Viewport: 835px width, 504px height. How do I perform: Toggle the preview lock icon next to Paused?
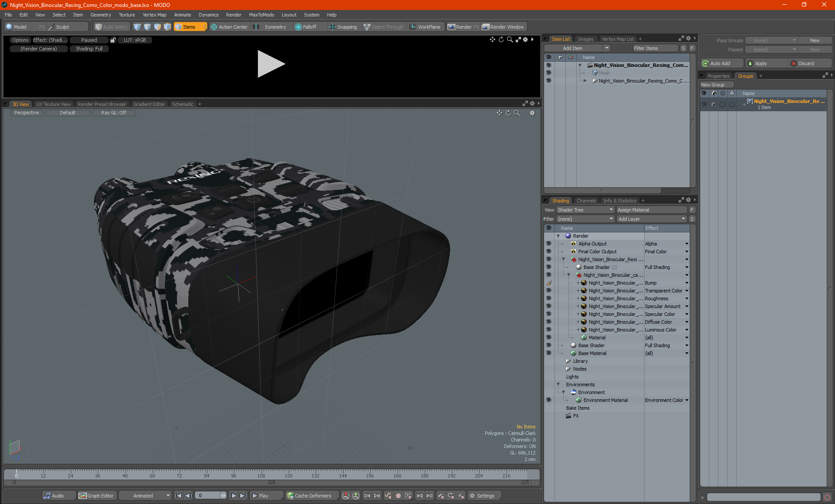click(x=113, y=40)
